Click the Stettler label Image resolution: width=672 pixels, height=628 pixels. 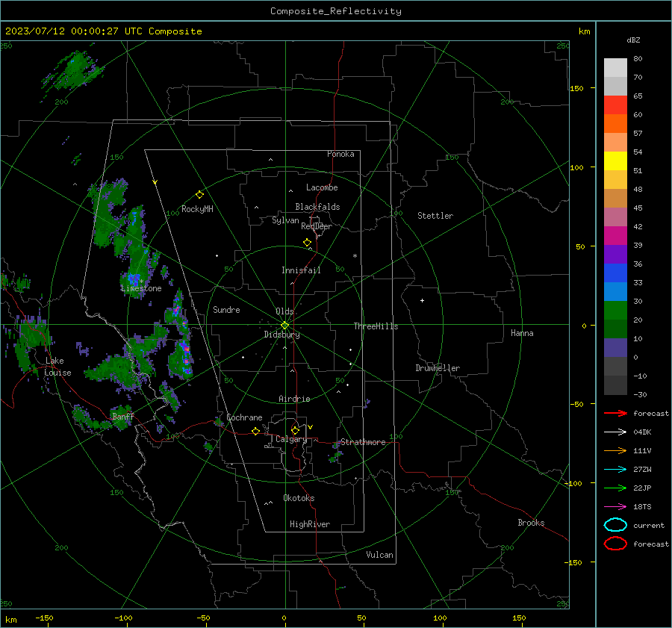(435, 216)
